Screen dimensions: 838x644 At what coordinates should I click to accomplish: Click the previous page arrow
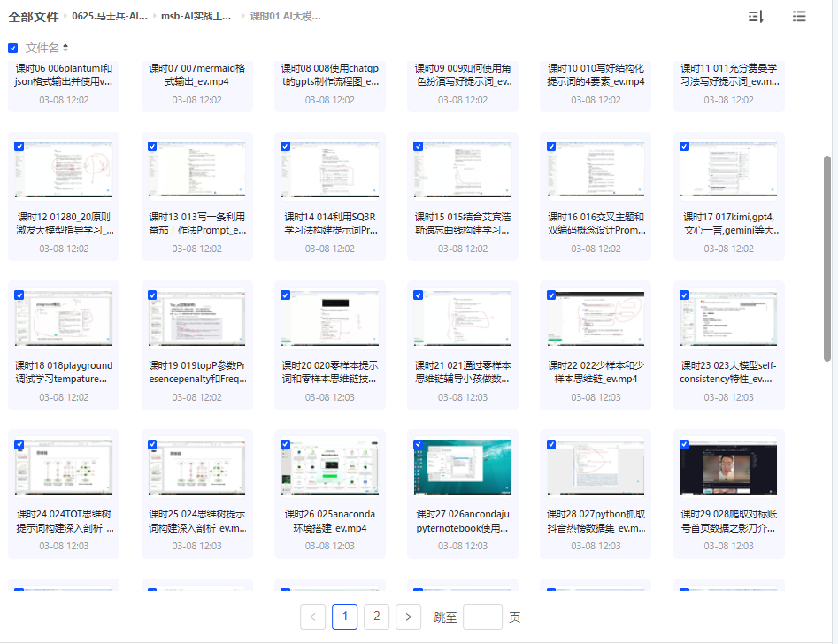[312, 617]
